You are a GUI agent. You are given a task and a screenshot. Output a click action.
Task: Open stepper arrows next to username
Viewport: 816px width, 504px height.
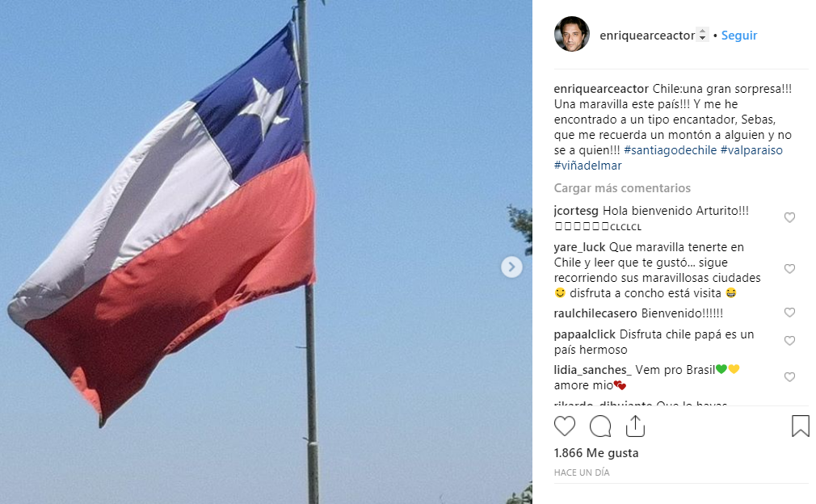pos(702,35)
